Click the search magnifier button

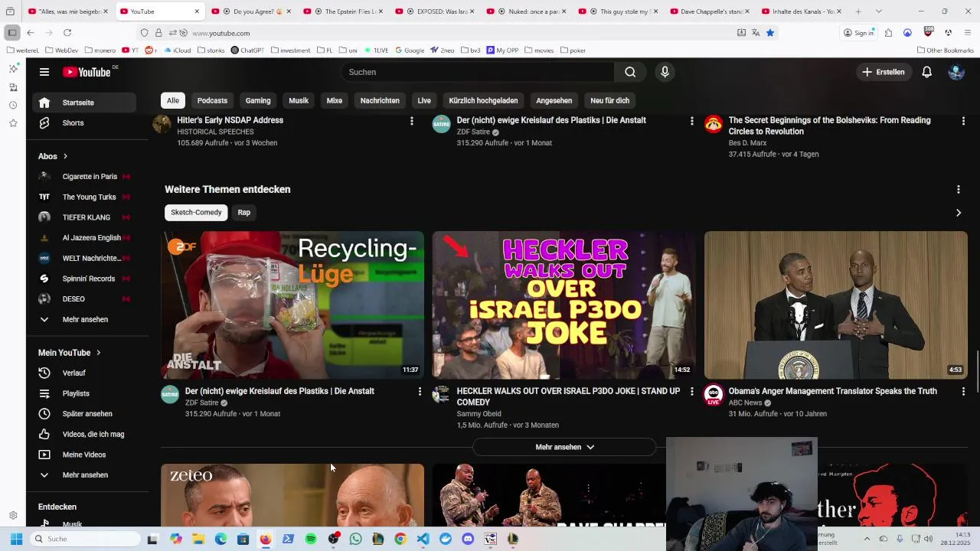click(630, 72)
